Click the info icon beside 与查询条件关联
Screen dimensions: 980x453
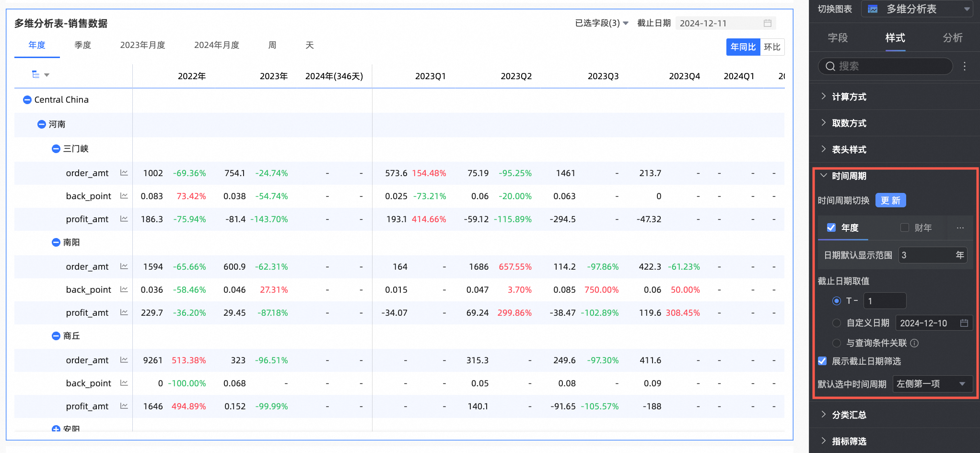point(914,343)
